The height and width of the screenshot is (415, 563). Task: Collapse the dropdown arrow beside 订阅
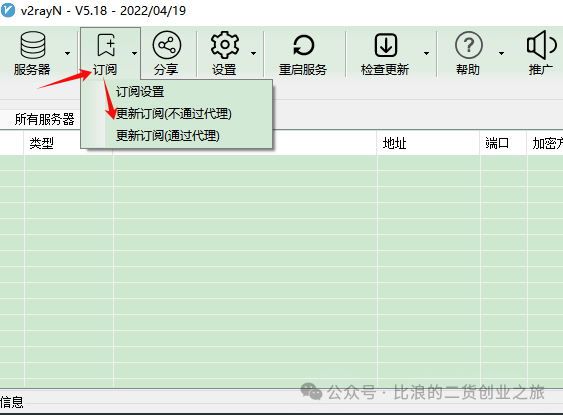tap(134, 53)
